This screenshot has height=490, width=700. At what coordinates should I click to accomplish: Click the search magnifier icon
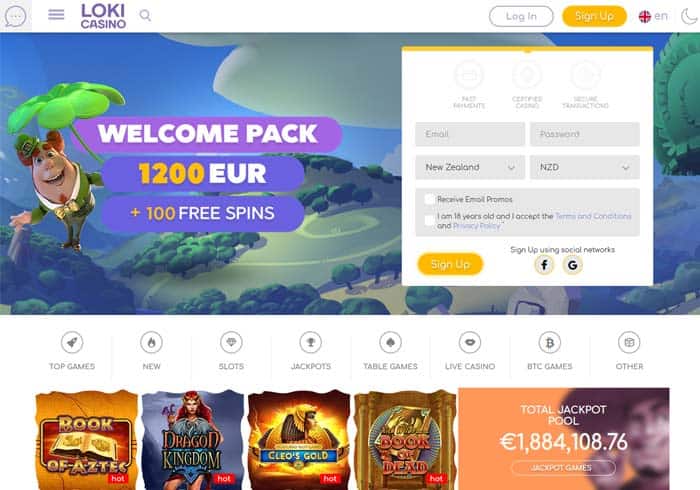[x=145, y=16]
